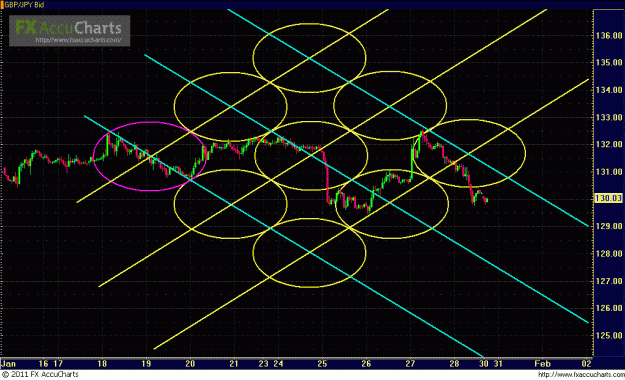Screen dimensions: 625x380
Task: Click date label 28 on time axis
Action: [454, 364]
